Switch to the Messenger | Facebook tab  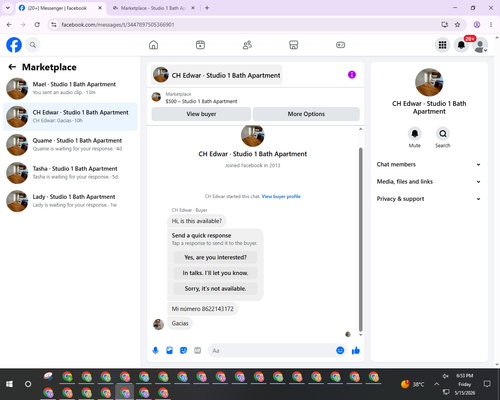click(x=61, y=8)
